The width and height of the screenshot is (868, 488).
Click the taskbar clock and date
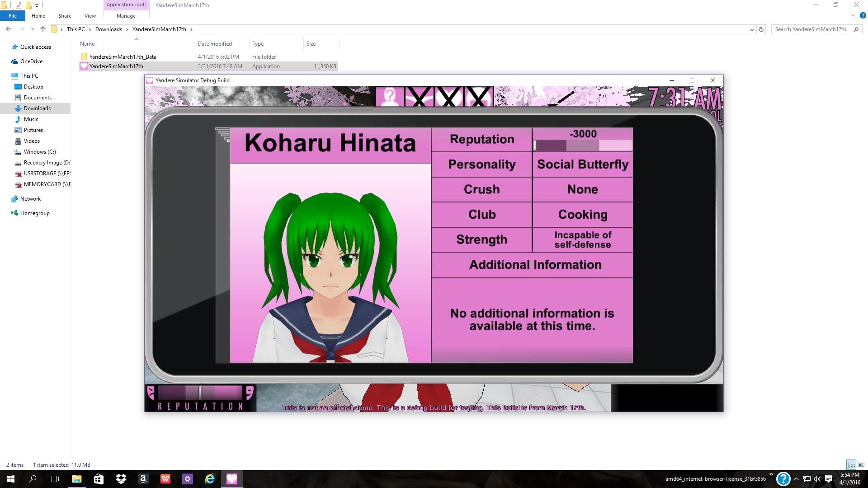tap(849, 479)
